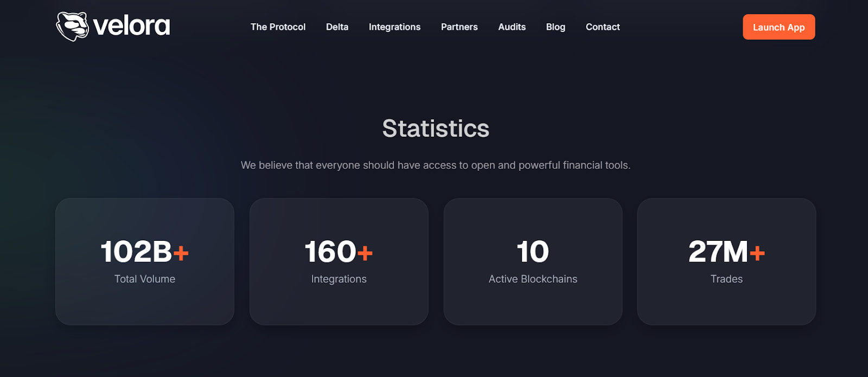Image resolution: width=868 pixels, height=377 pixels.
Task: Select the 160+ Integrations stat card
Action: tap(339, 261)
